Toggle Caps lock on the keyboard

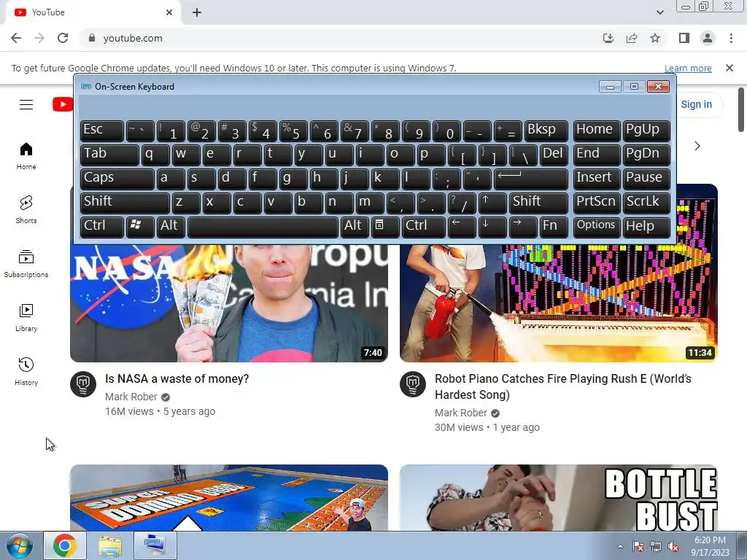pos(117,179)
